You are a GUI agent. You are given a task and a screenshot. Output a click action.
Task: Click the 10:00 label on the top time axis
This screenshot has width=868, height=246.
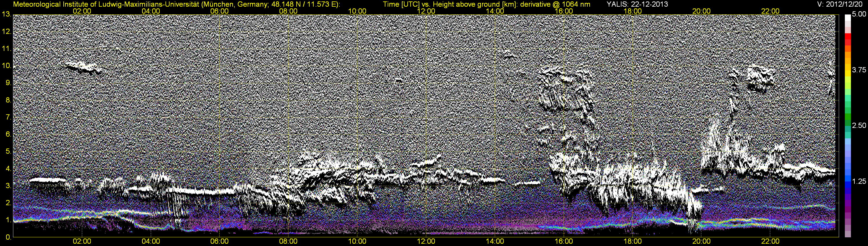click(x=357, y=11)
